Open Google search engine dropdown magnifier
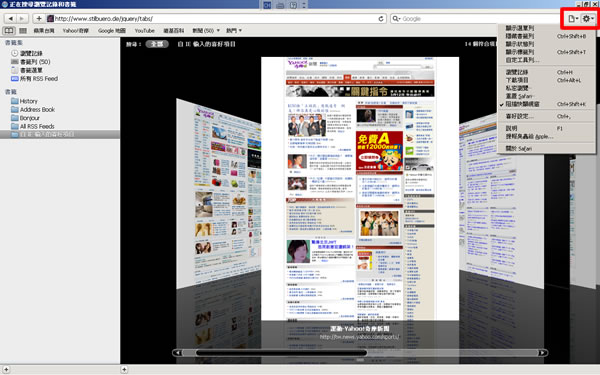Viewport: 600px width, 375px height. tap(396, 18)
